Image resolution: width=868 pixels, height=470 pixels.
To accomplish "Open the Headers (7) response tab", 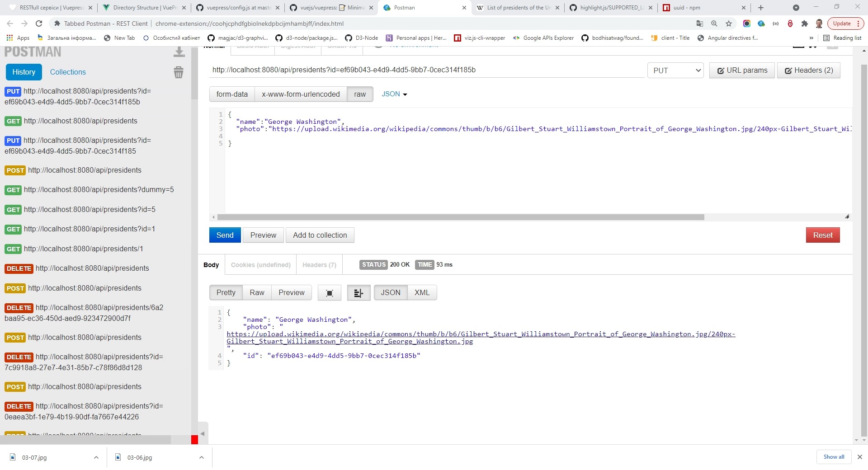I will (319, 265).
